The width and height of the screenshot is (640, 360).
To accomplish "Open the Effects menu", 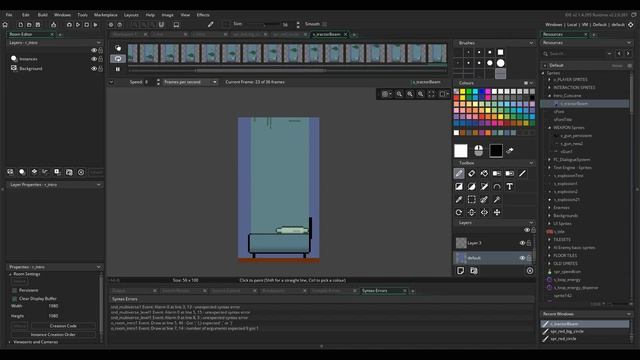I will pyautogui.click(x=203, y=15).
